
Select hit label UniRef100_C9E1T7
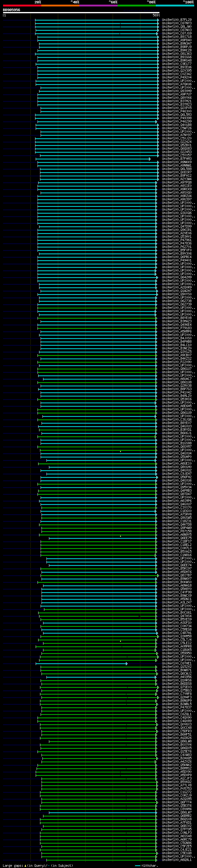pyautogui.click(x=177, y=64)
